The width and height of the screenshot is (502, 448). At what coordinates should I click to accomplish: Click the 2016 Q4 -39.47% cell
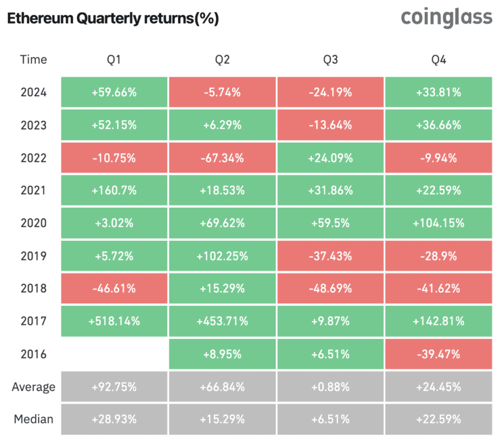tap(439, 354)
